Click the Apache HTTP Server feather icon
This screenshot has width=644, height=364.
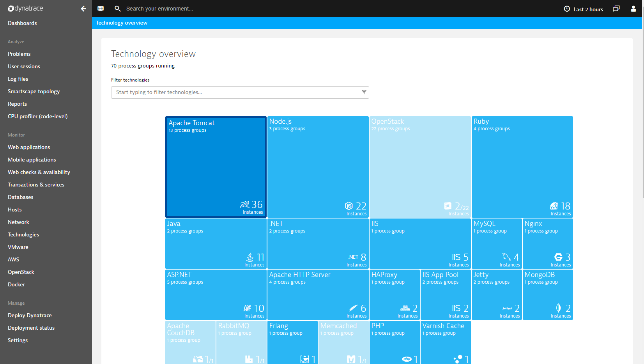pyautogui.click(x=353, y=308)
